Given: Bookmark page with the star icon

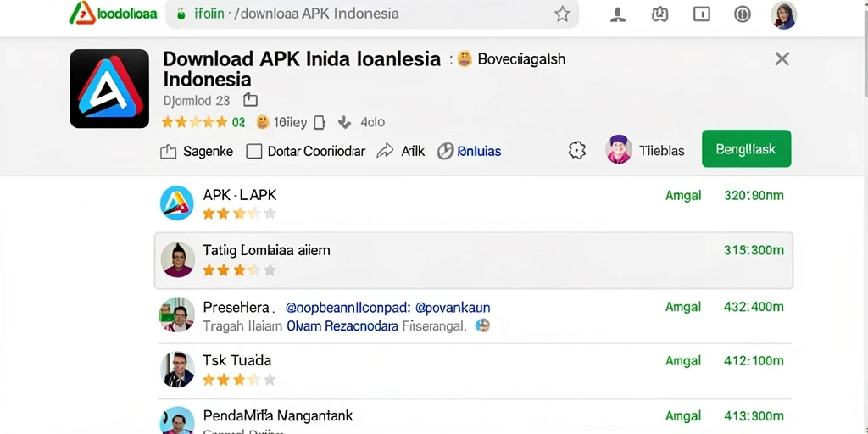Looking at the screenshot, I should [562, 14].
